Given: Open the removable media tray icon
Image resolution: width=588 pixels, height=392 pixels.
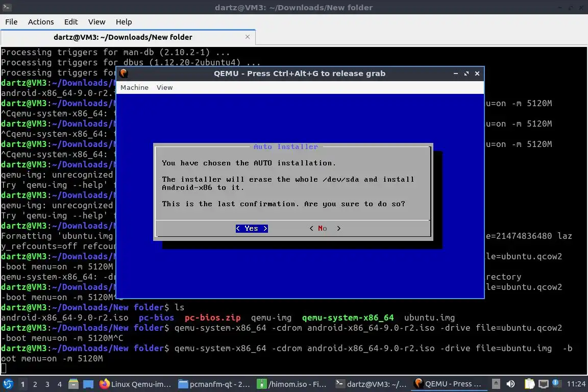Looking at the screenshot, I should (496, 384).
